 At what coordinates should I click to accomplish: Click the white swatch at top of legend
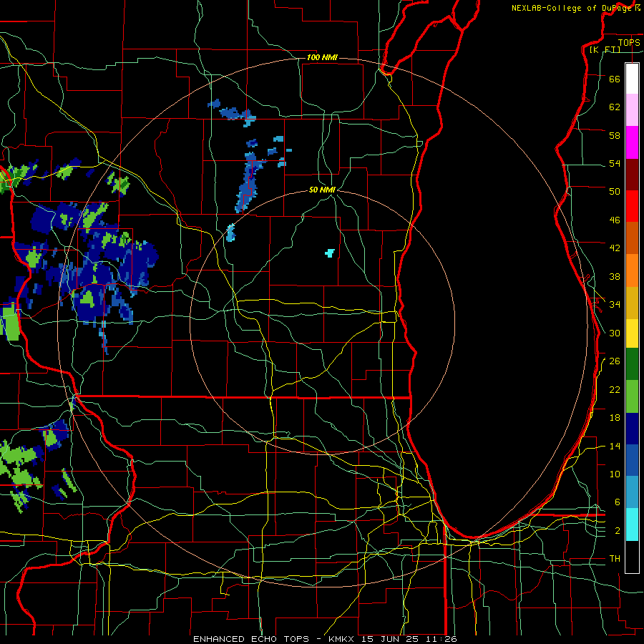pyautogui.click(x=632, y=79)
